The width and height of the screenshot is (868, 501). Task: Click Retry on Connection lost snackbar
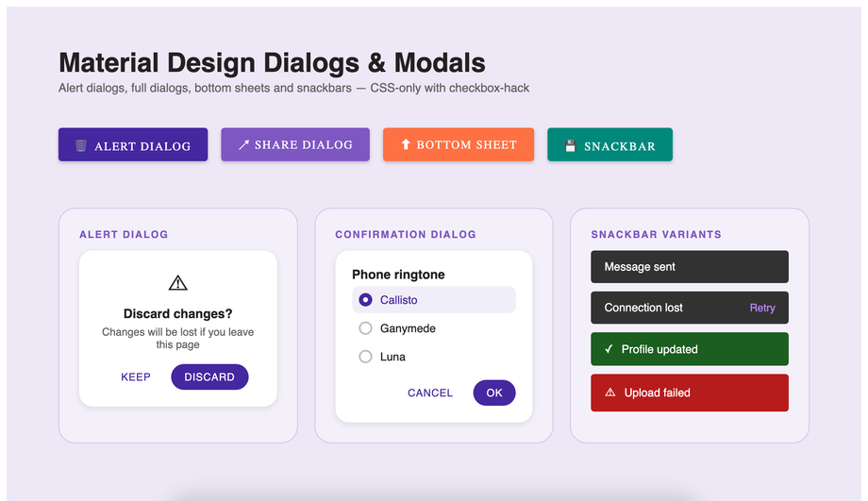click(762, 308)
